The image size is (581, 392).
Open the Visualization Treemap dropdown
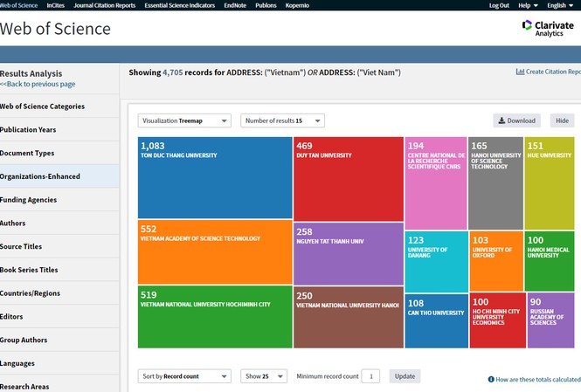click(184, 120)
